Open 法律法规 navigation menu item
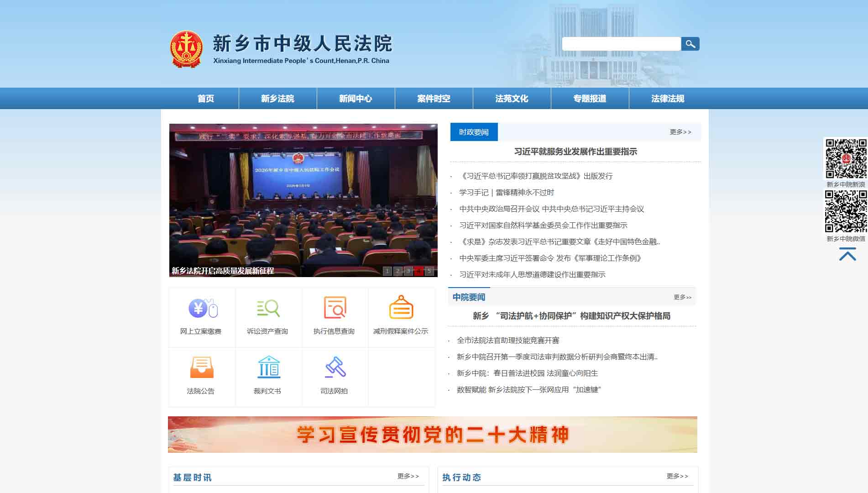This screenshot has width=868, height=493. click(x=668, y=99)
